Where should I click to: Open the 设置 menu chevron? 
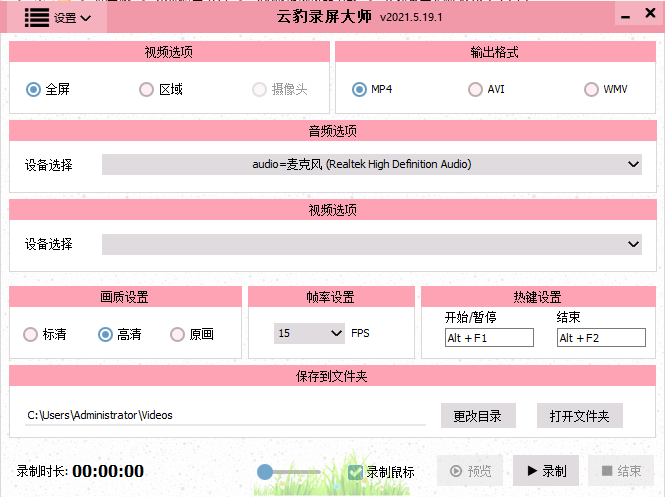tap(85, 18)
